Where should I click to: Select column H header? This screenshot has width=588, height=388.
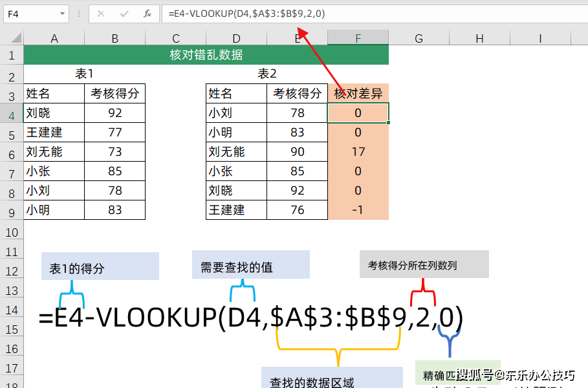[x=479, y=38]
